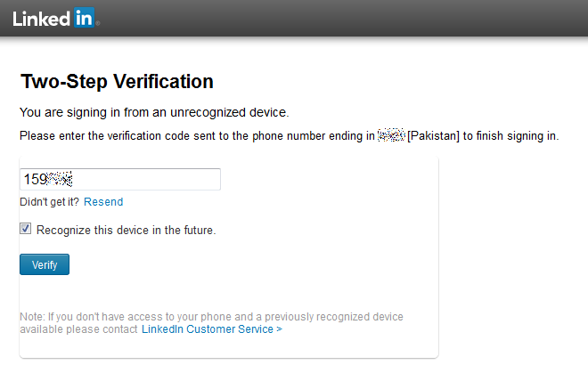Tick the Recognize this device checkbox
Viewport: 588px width, 373px height.
pos(26,228)
